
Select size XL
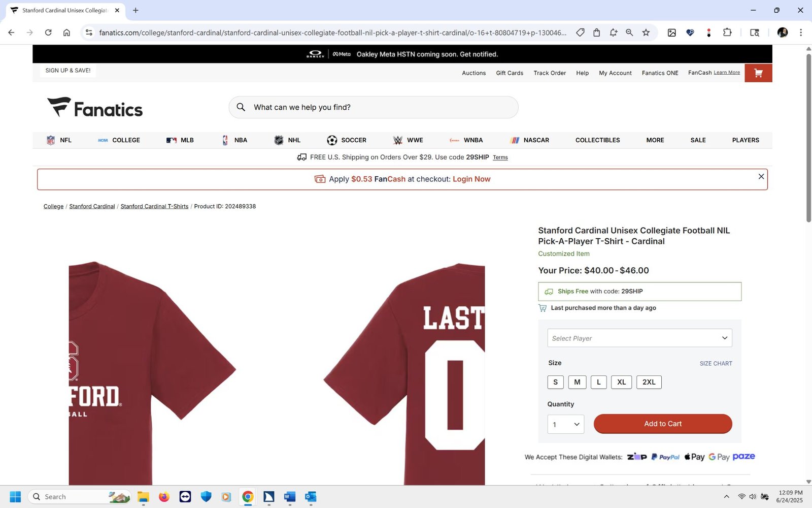coord(622,382)
